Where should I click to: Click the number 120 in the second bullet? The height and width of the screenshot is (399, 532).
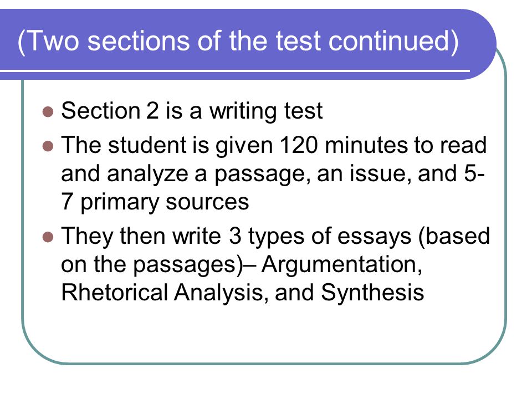click(299, 146)
